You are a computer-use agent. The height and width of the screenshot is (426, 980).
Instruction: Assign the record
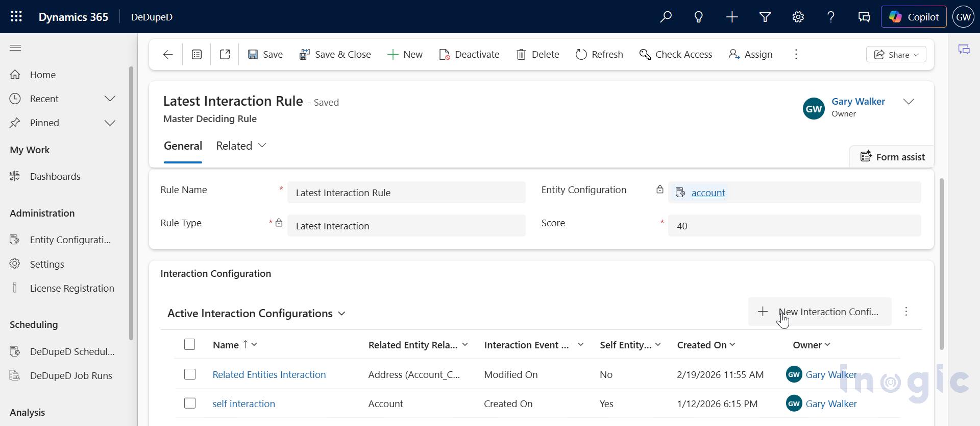point(750,54)
